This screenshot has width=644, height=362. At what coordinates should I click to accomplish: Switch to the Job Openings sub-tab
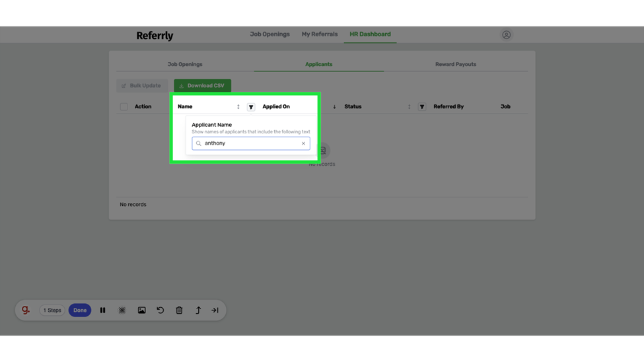(185, 64)
